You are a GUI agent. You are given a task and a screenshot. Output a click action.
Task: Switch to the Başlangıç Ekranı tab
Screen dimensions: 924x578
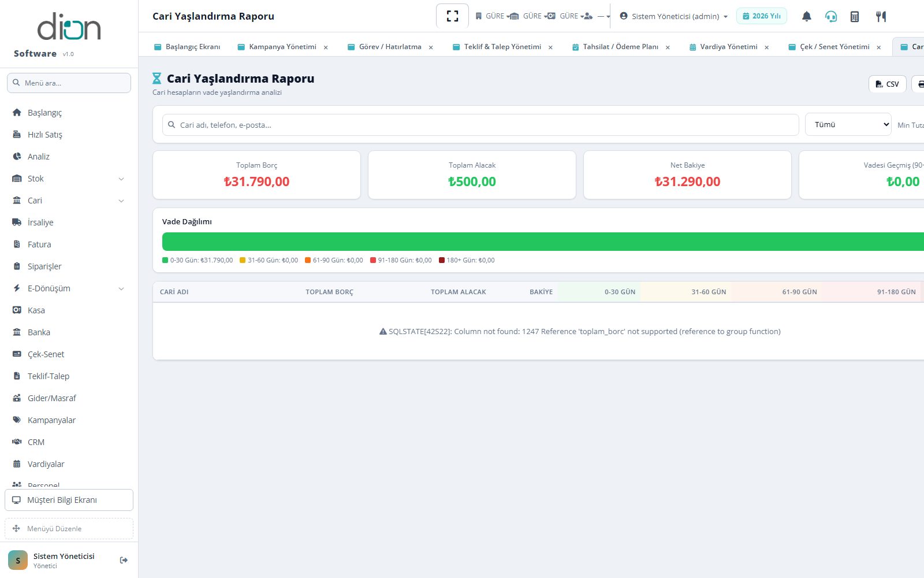(187, 47)
